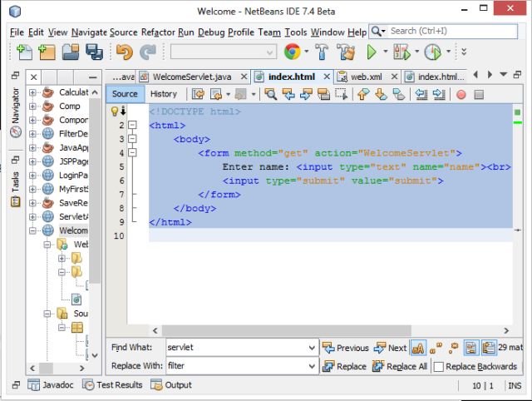Click the Next Bookmark icon in editor toolbar
This screenshot has height=401, width=532.
pos(381,94)
